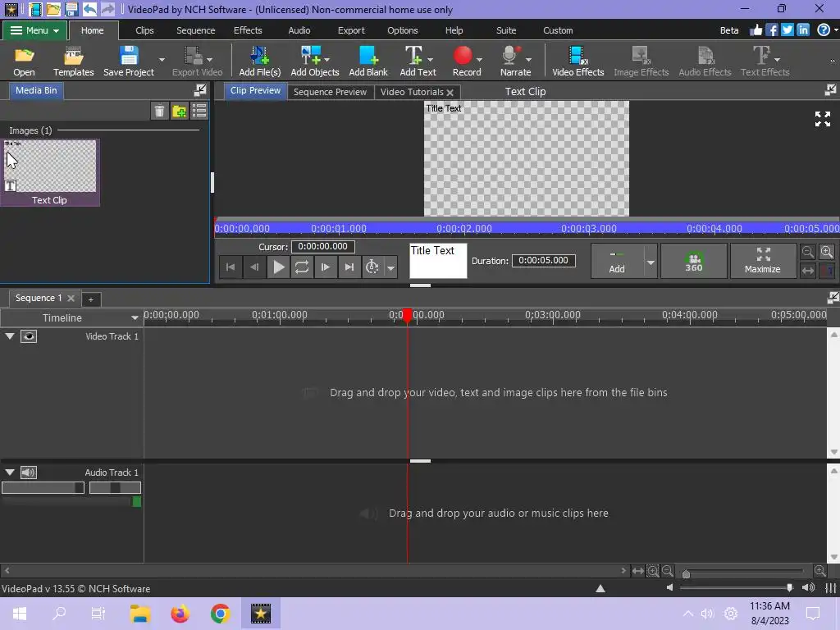Close the Video Tutorials tab
This screenshot has height=630, width=840.
coord(450,93)
